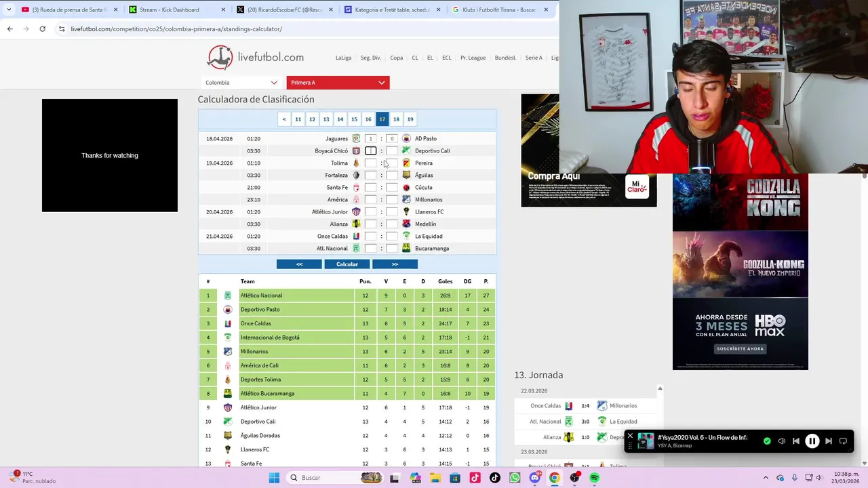Image resolution: width=868 pixels, height=488 pixels.
Task: Open Serie A in top navigation
Action: 534,58
